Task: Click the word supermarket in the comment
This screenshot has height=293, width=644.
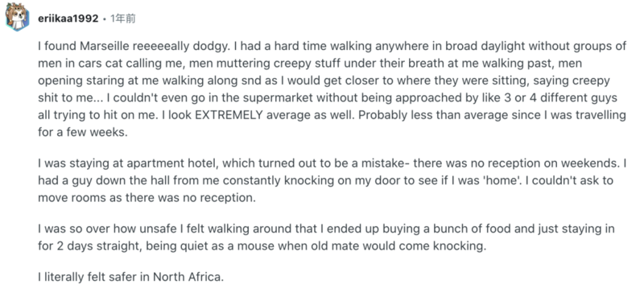Action: coord(278,98)
